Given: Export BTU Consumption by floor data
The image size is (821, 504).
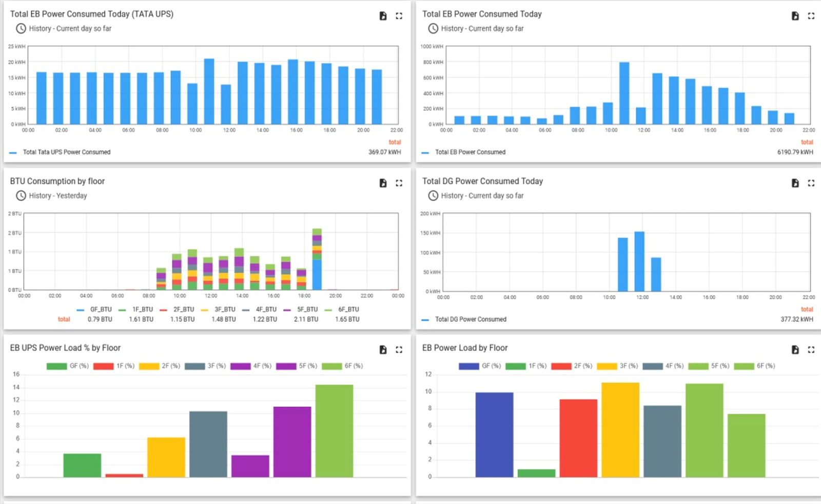Looking at the screenshot, I should pos(383,183).
